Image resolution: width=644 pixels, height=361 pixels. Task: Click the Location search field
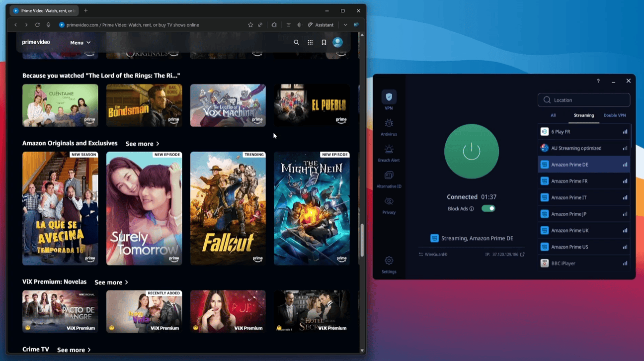(584, 100)
